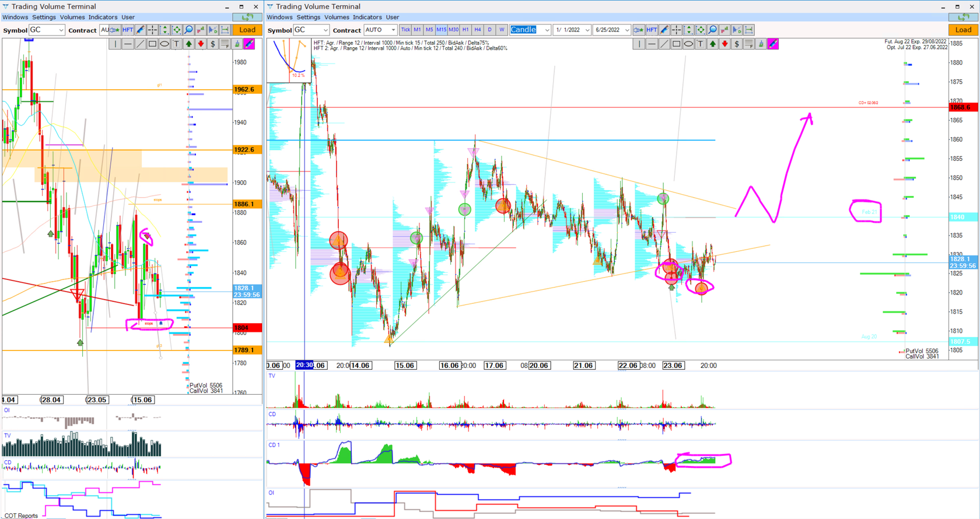The height and width of the screenshot is (519, 980).
Task: Click the crosshair cursor icon in right window
Action: click(x=676, y=30)
